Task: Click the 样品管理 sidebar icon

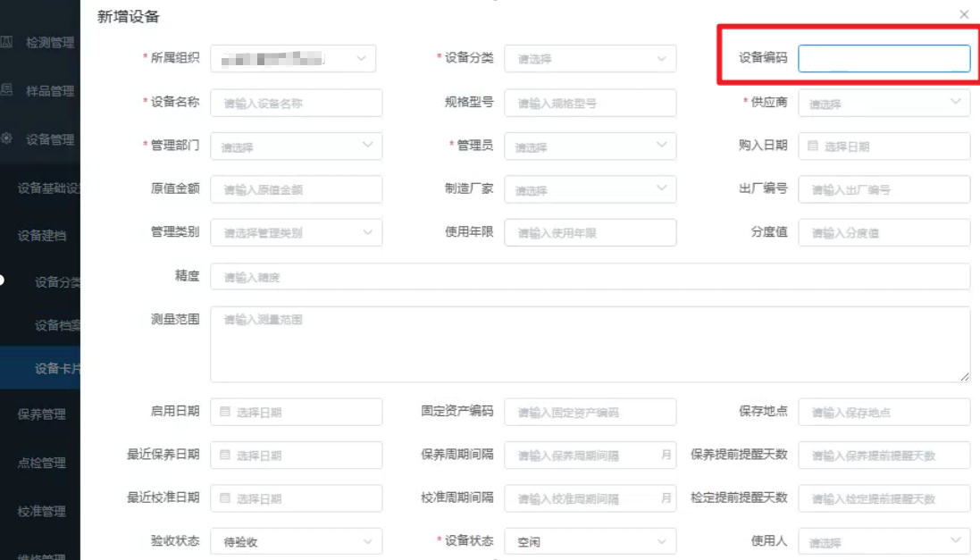Action: point(6,90)
